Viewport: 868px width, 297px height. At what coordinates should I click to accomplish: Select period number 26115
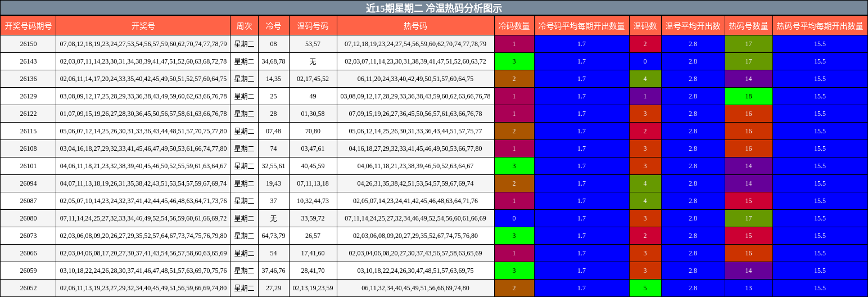[28, 131]
